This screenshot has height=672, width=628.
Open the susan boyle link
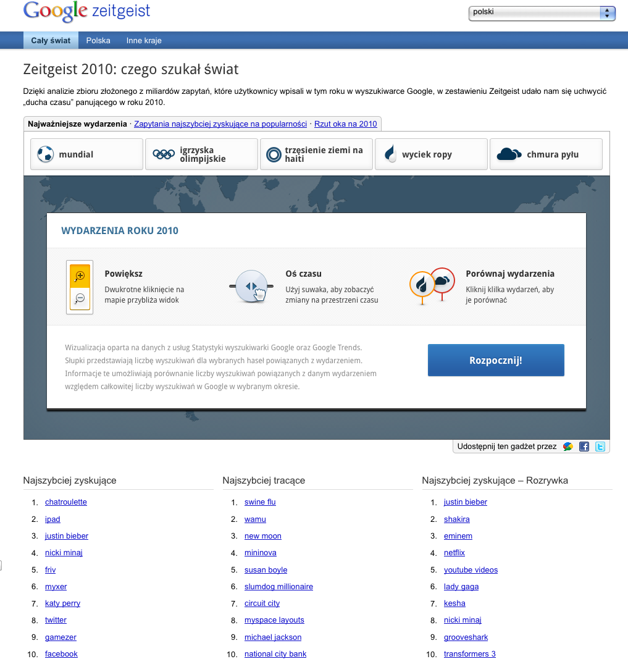(x=266, y=569)
